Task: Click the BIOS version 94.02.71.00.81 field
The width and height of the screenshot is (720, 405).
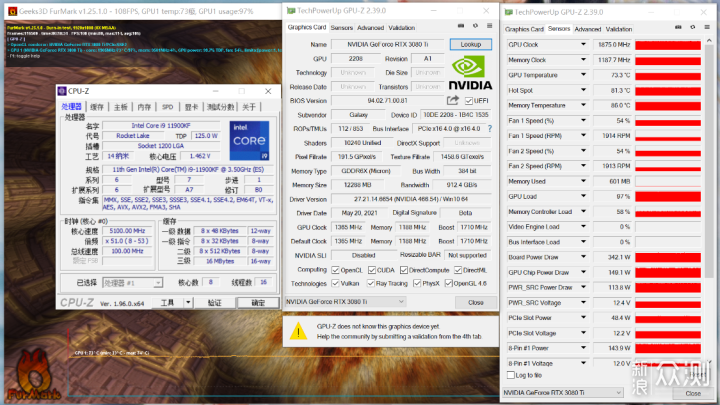Action: click(x=388, y=101)
